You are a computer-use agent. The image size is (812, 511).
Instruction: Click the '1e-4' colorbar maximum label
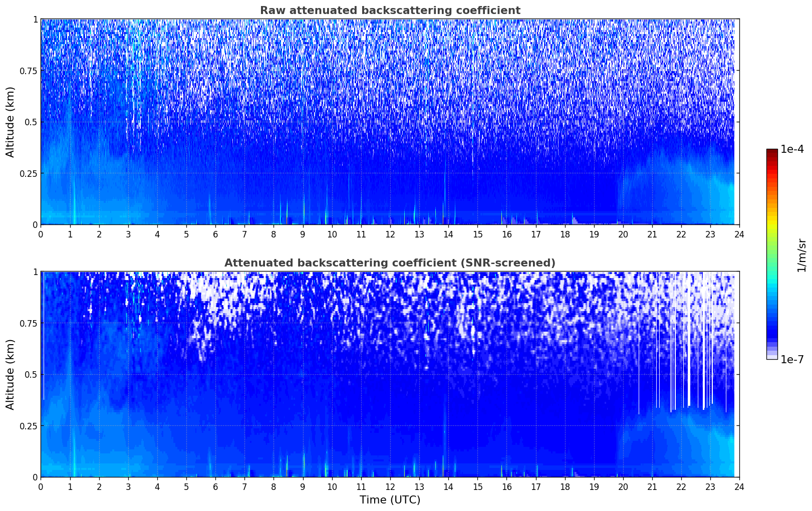tap(791, 149)
